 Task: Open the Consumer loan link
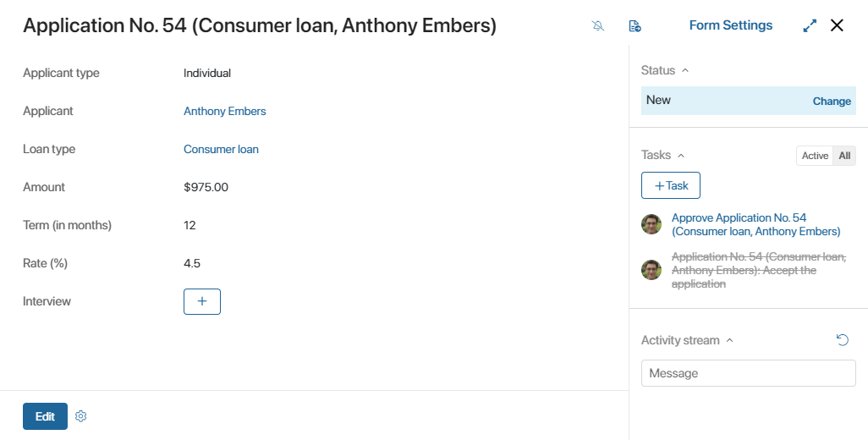pos(221,150)
